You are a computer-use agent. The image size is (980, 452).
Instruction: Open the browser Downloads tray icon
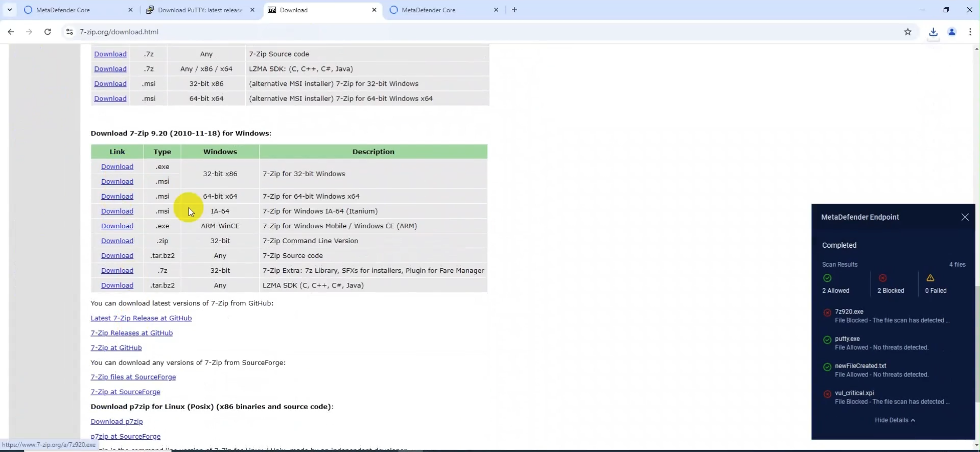[x=933, y=32]
